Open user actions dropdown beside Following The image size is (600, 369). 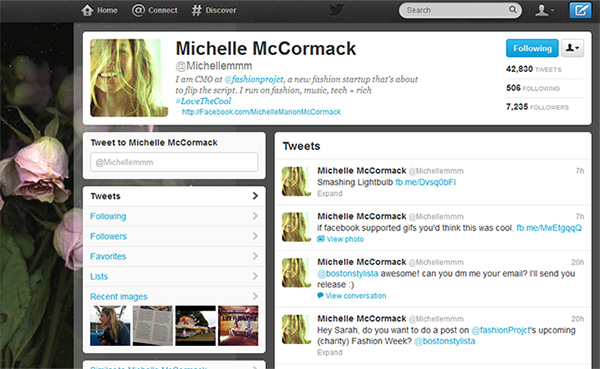[x=572, y=48]
